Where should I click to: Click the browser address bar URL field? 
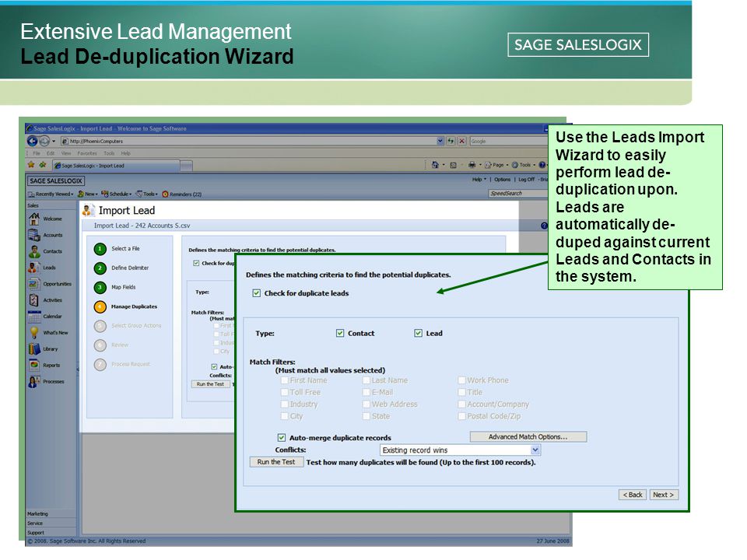pyautogui.click(x=249, y=141)
